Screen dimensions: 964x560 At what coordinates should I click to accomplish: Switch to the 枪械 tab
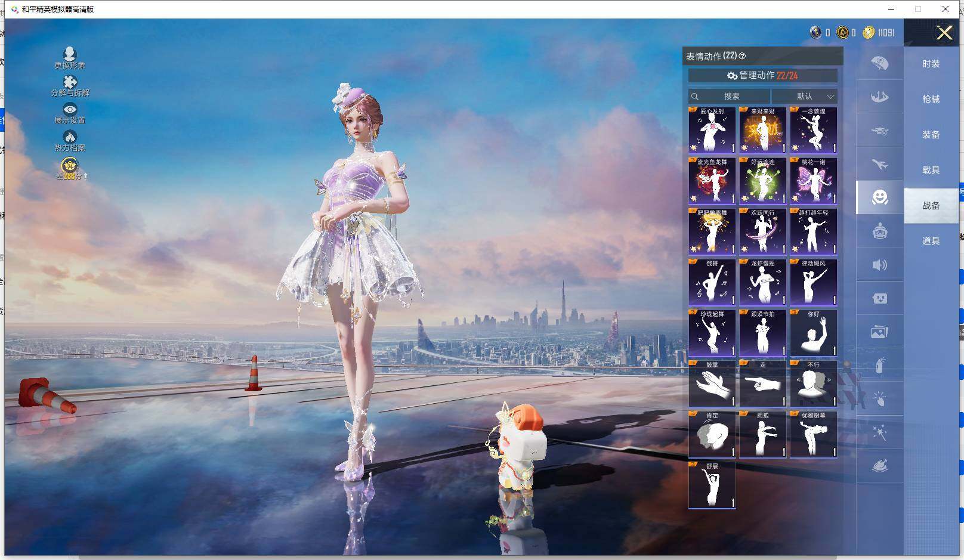931,99
